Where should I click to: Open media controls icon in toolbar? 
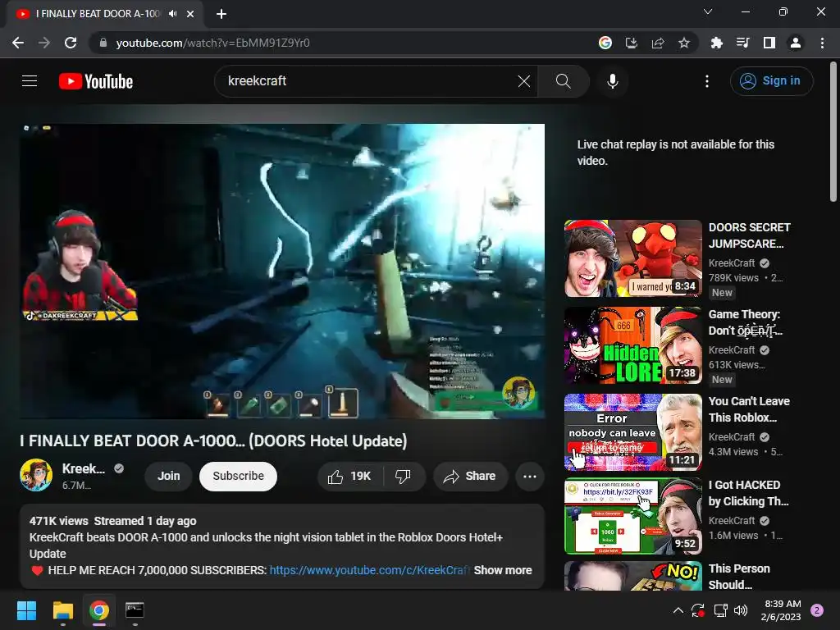tap(743, 43)
